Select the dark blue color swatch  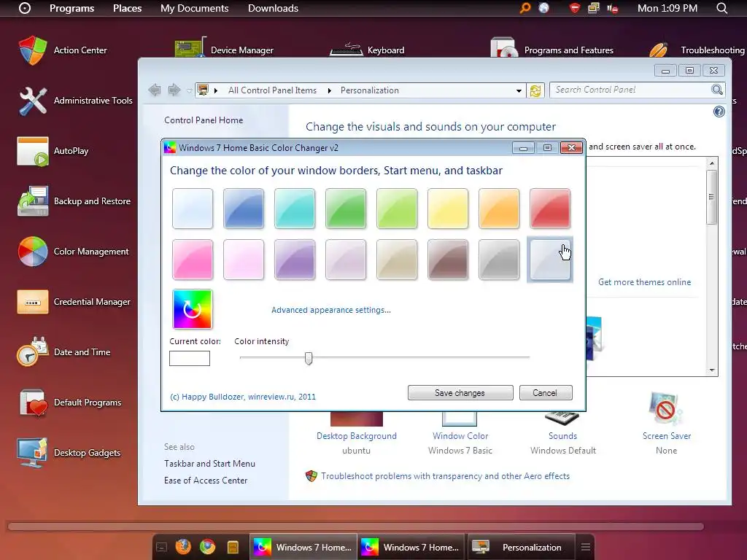coord(244,208)
